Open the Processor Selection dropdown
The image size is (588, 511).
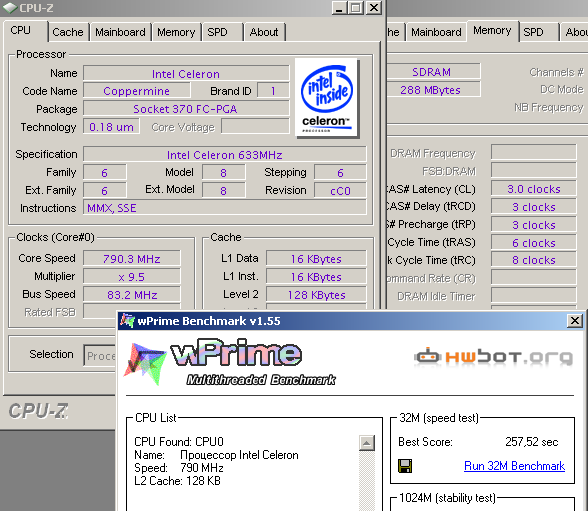[x=100, y=355]
